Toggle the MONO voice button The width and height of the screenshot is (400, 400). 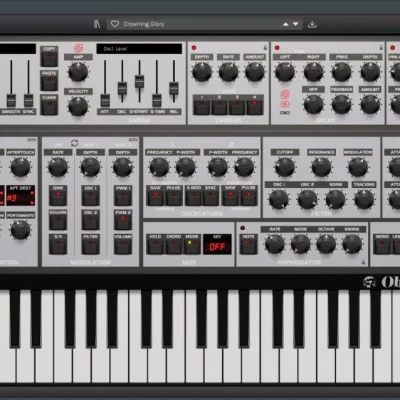click(382, 244)
